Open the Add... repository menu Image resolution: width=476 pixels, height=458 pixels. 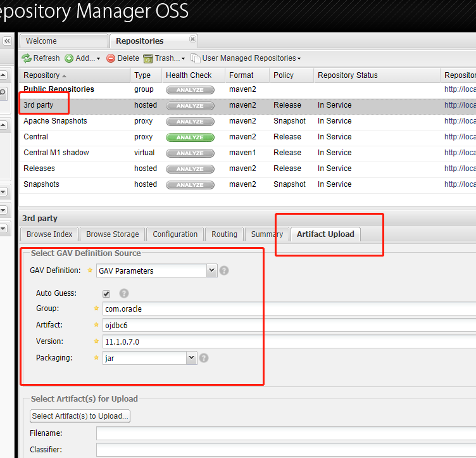coord(82,58)
